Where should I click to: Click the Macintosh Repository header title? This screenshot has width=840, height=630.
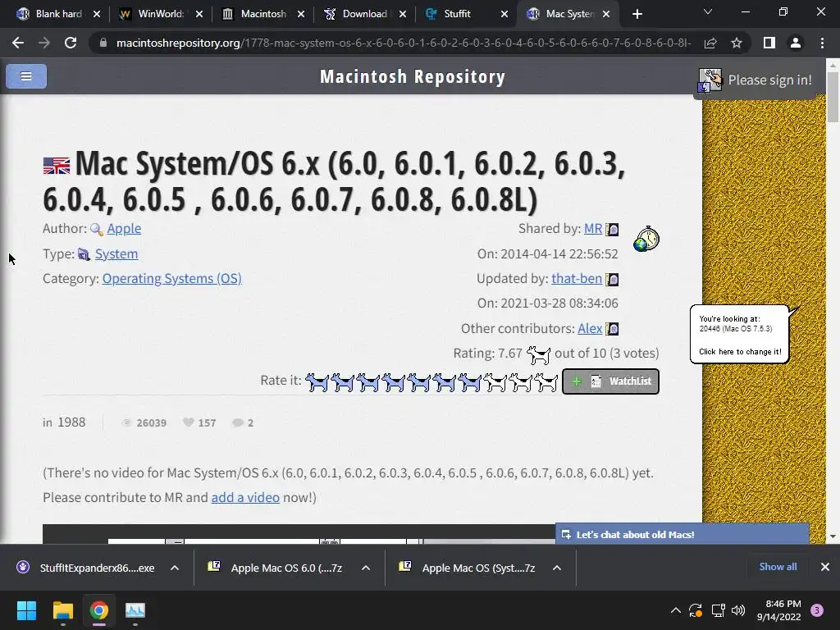(413, 76)
